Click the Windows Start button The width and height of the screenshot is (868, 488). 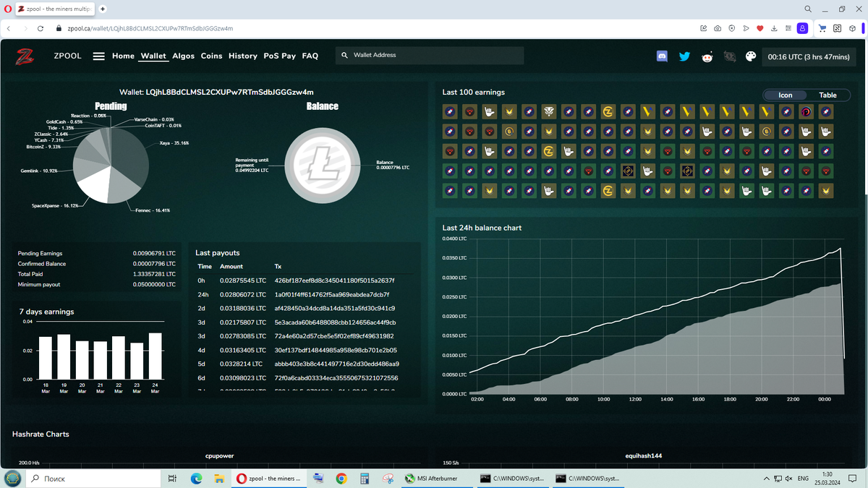(x=12, y=479)
